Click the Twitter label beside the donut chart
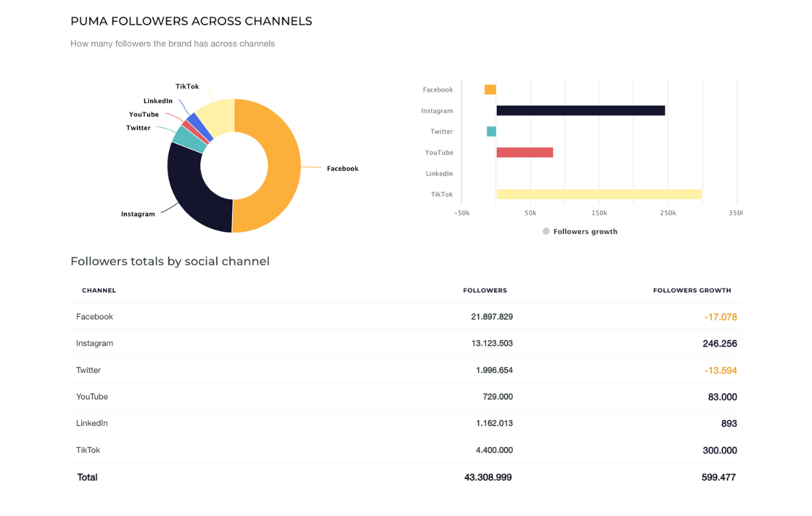Image resolution: width=812 pixels, height=516 pixels. click(x=139, y=128)
